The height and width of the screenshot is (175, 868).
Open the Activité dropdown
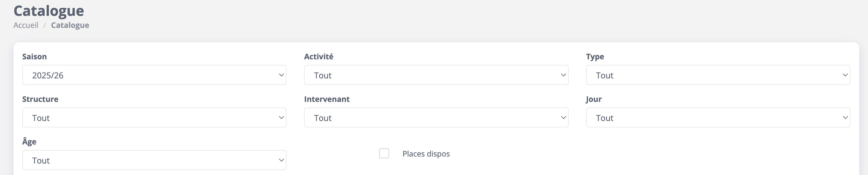pos(436,75)
